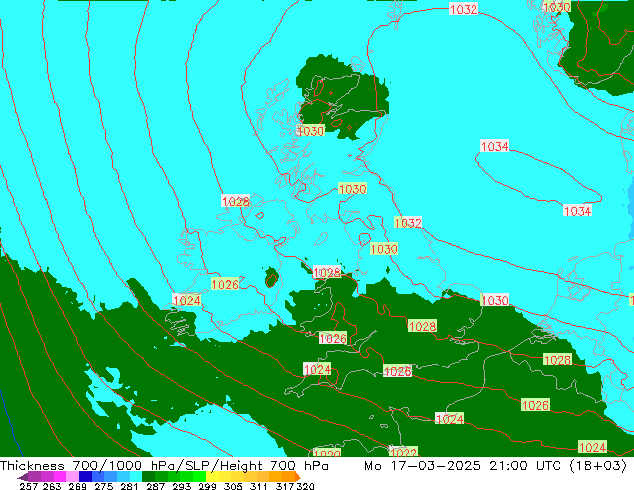Click the 1026 label directly right of the 1024 coast label
This screenshot has height=490, width=634.
click(225, 284)
